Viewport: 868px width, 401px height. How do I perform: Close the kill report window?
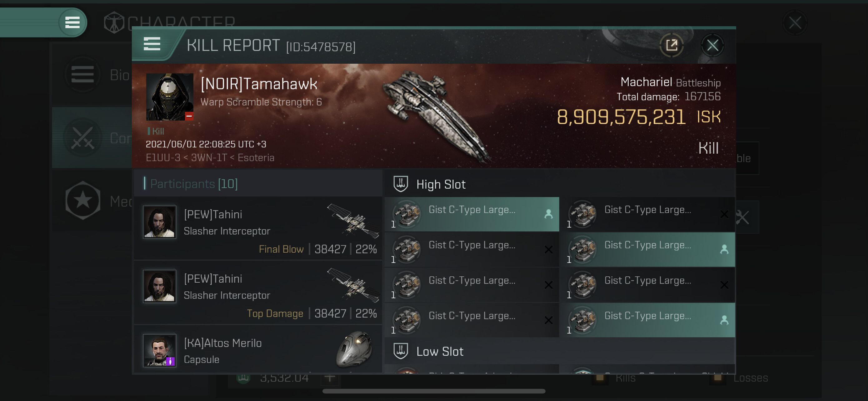coord(712,45)
